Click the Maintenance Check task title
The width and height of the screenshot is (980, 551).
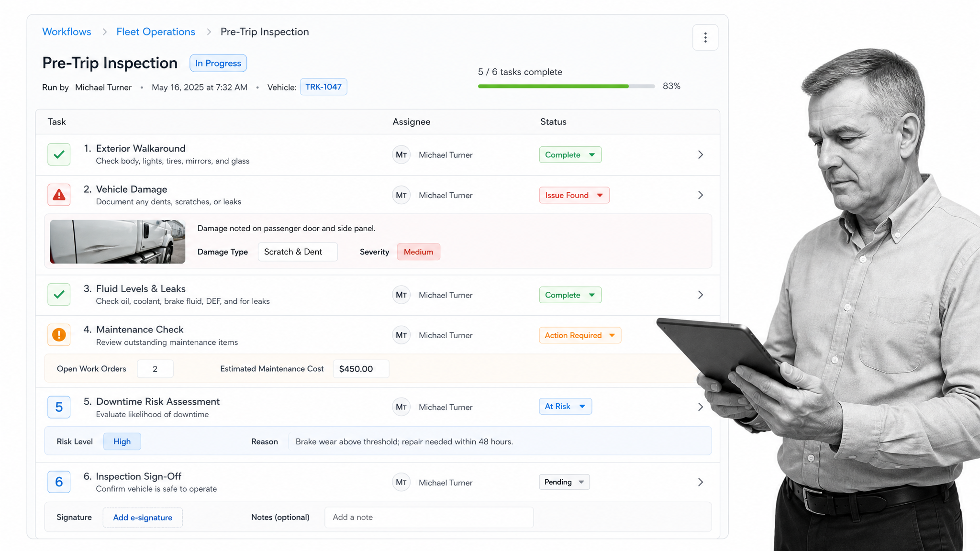140,329
